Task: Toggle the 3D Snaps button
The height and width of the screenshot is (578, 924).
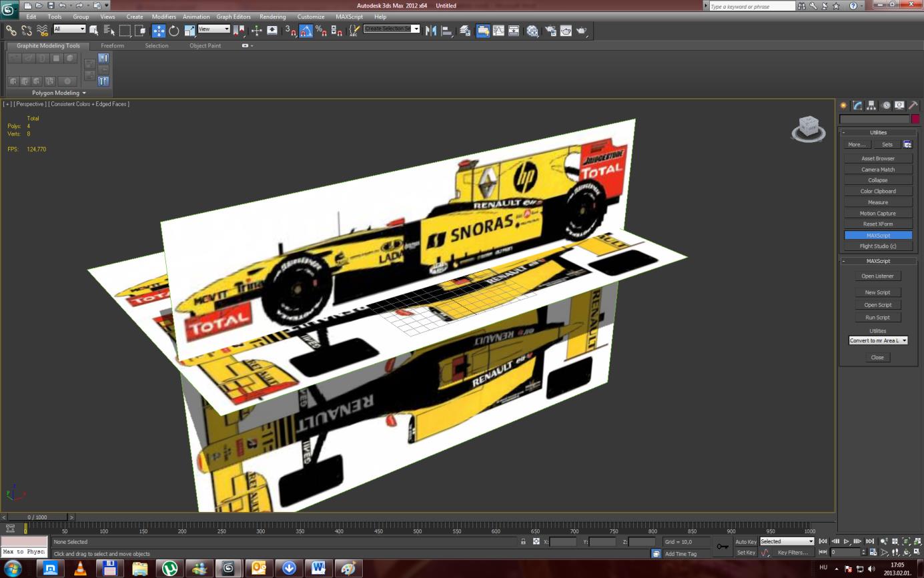Action: [290, 30]
